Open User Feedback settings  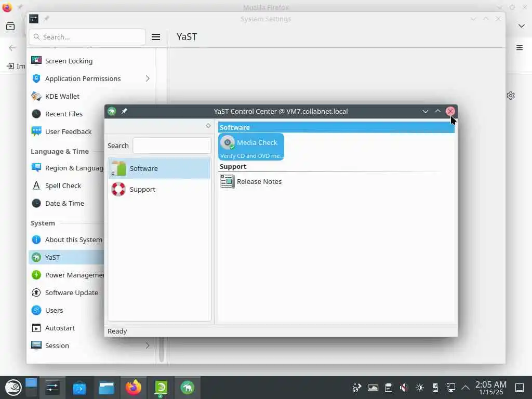66,131
